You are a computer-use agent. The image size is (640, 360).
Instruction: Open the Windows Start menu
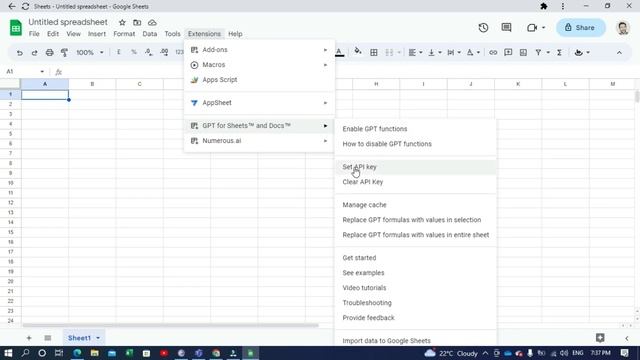(x=8, y=353)
